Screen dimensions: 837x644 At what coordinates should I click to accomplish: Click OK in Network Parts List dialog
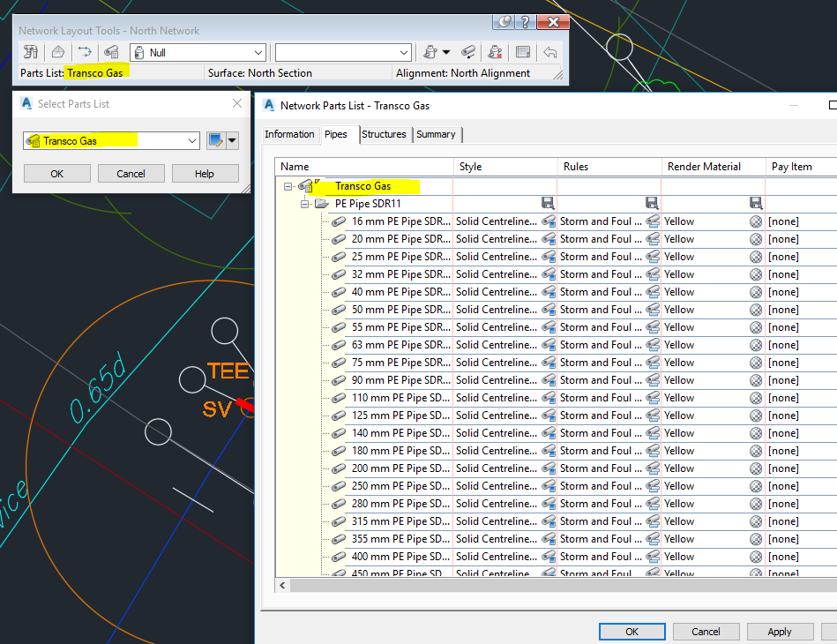click(632, 632)
